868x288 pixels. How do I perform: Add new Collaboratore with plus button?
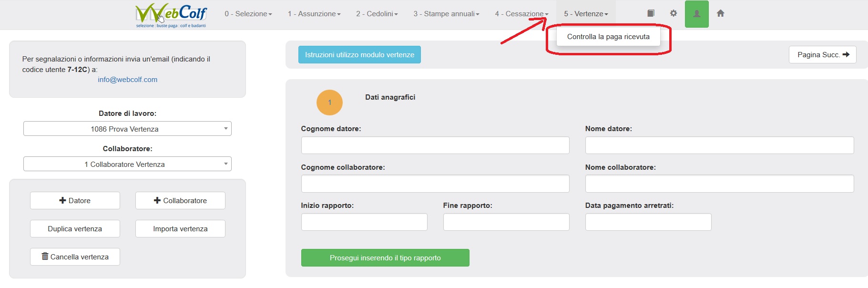tap(180, 200)
